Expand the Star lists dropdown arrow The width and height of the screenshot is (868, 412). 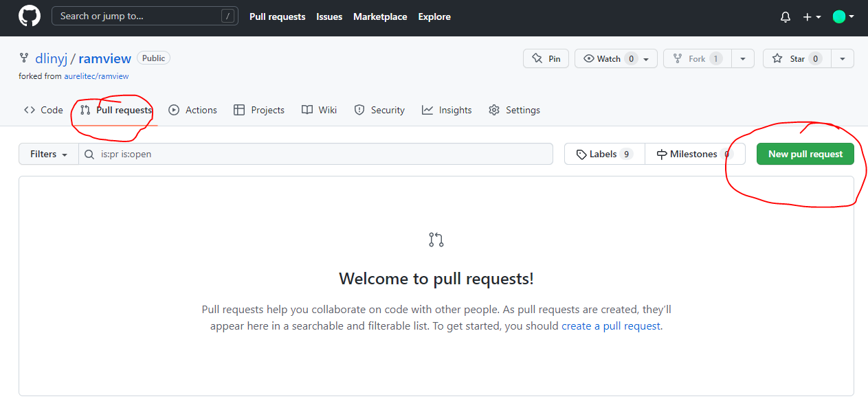coord(843,58)
